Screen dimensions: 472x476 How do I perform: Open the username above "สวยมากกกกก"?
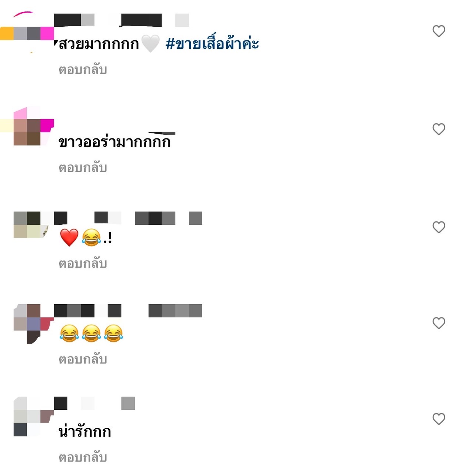(122, 20)
